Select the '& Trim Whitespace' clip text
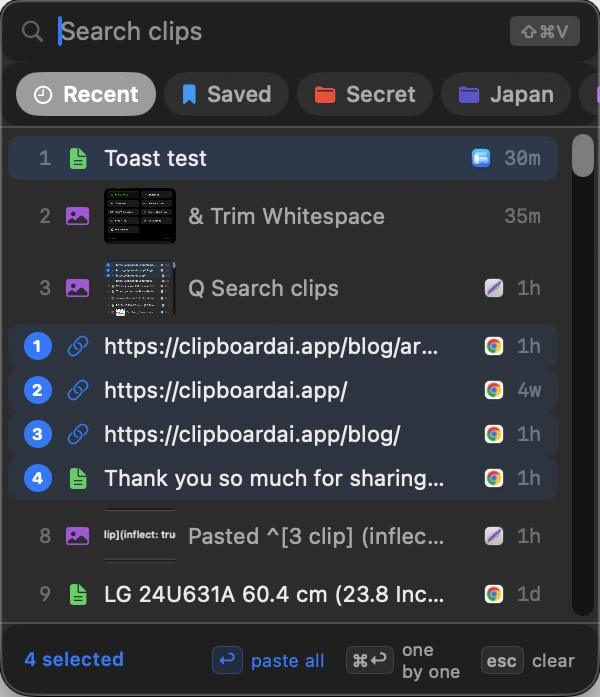This screenshot has height=697, width=600. (286, 216)
